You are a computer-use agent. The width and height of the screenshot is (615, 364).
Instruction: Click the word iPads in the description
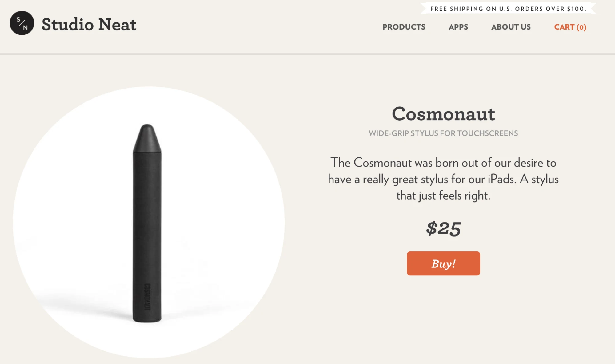coord(501,179)
